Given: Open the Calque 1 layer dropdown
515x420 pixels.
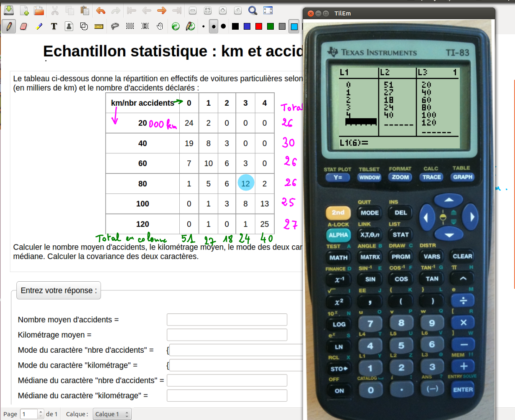Looking at the screenshot, I should [112, 414].
